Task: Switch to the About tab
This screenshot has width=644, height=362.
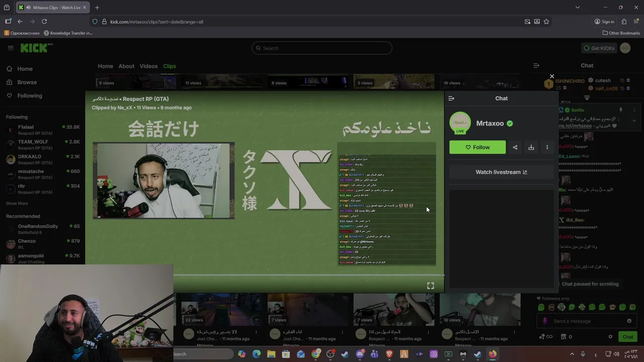Action: [x=126, y=66]
